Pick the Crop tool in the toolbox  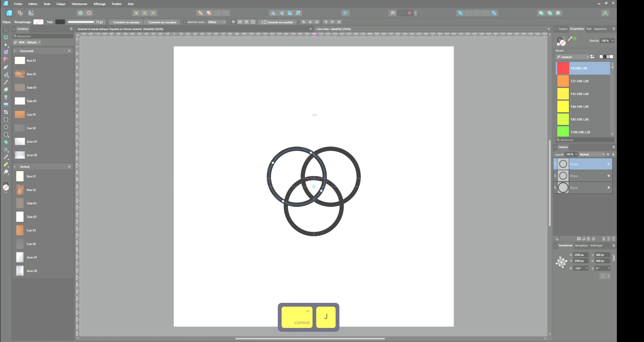(x=6, y=112)
